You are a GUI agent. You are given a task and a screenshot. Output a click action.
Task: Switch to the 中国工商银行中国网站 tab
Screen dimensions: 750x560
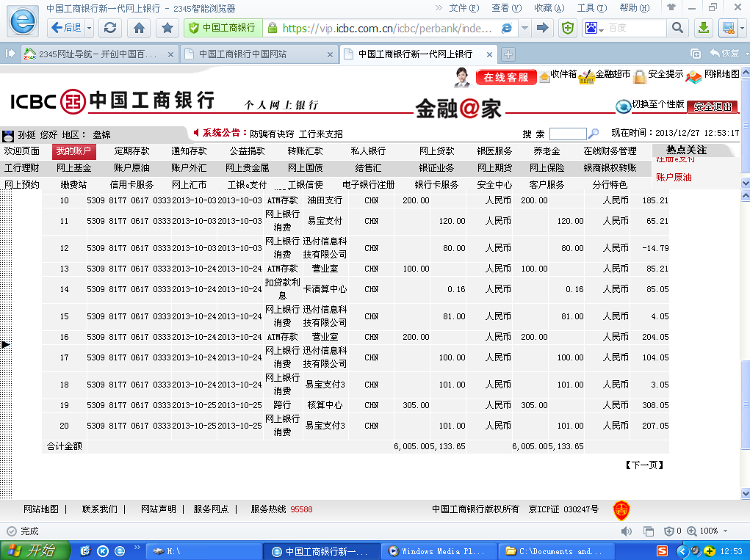(x=242, y=54)
